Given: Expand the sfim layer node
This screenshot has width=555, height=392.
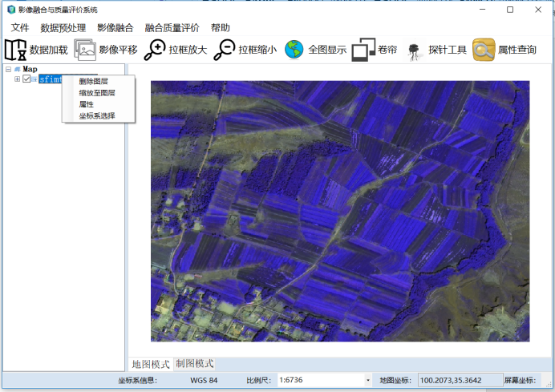Looking at the screenshot, I should click(x=17, y=79).
